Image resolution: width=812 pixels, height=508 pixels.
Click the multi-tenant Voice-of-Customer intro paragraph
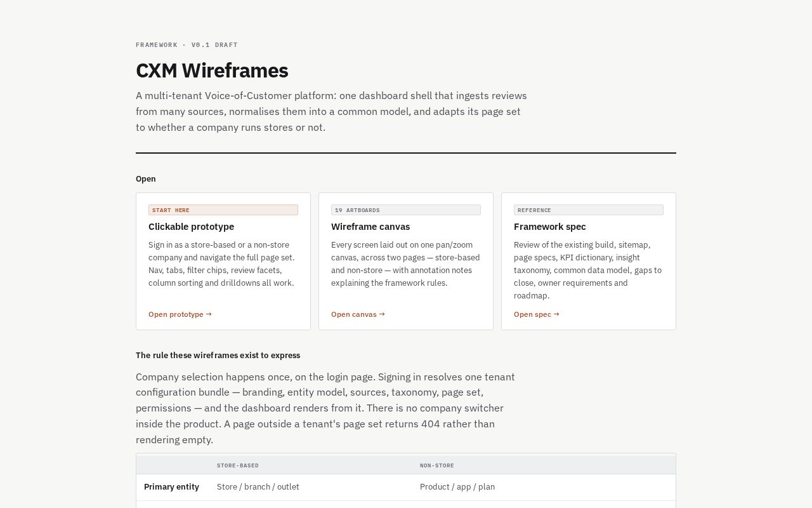(331, 111)
